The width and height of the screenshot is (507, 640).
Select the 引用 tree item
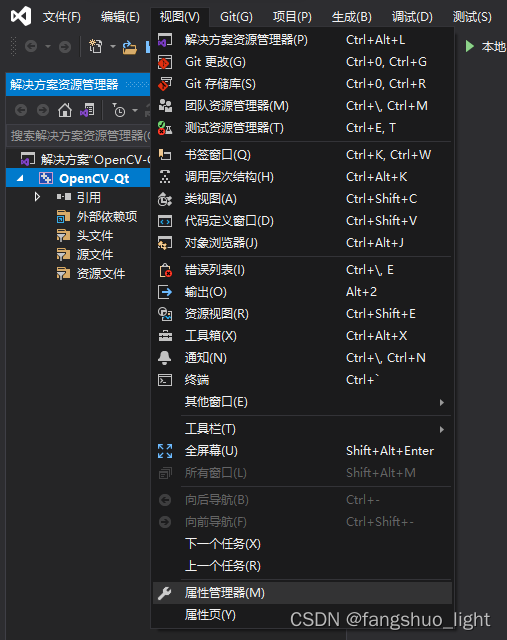tap(89, 198)
